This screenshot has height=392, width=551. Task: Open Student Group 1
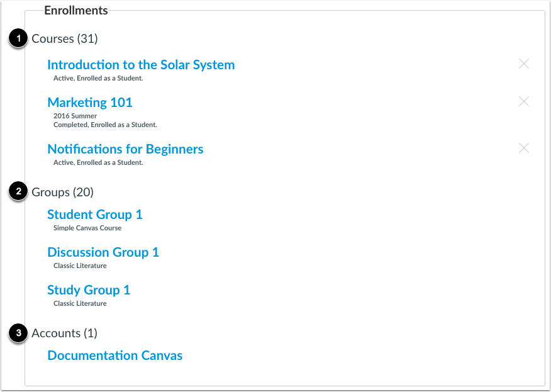[x=94, y=215]
